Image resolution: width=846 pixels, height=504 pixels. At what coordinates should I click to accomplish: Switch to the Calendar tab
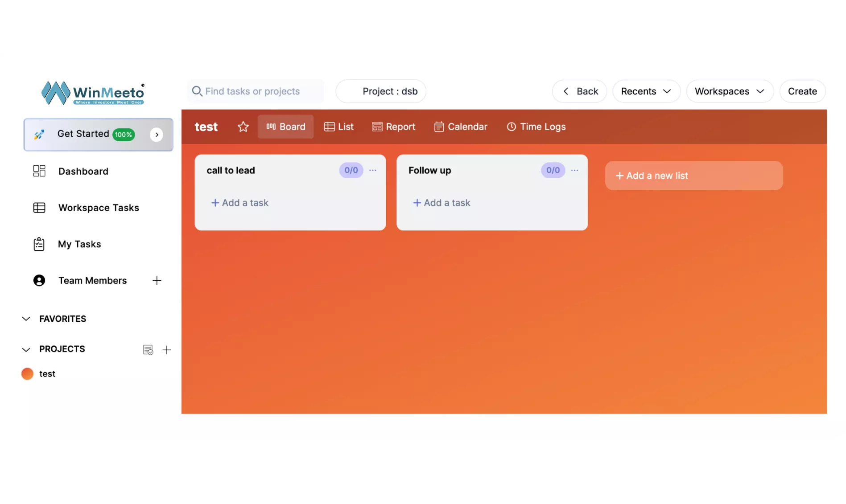[461, 127]
